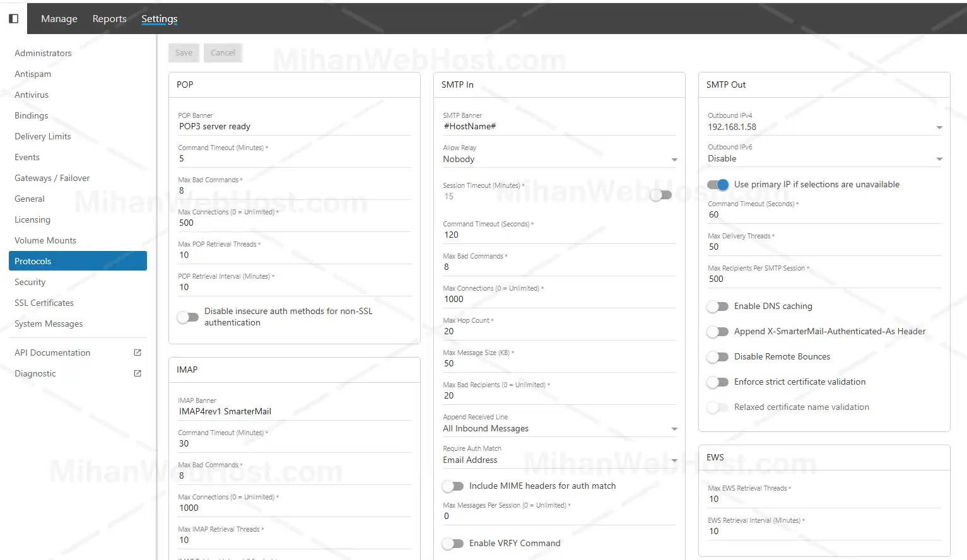Disable Use primary IP if unavailable toggle
Screen dimensions: 967x560
coord(718,185)
